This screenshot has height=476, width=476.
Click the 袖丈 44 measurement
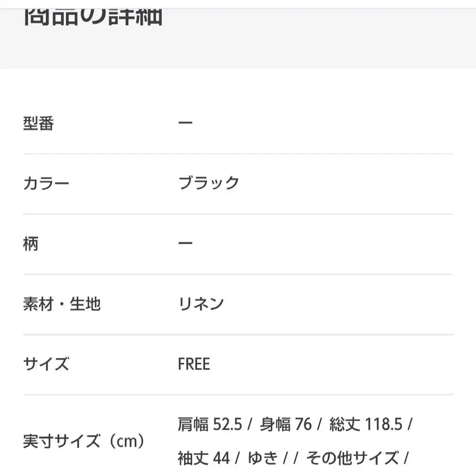tap(204, 458)
